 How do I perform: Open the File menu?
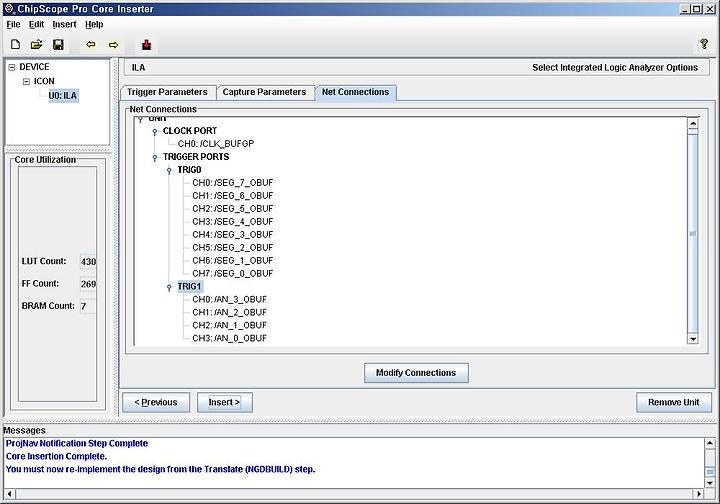(x=13, y=24)
